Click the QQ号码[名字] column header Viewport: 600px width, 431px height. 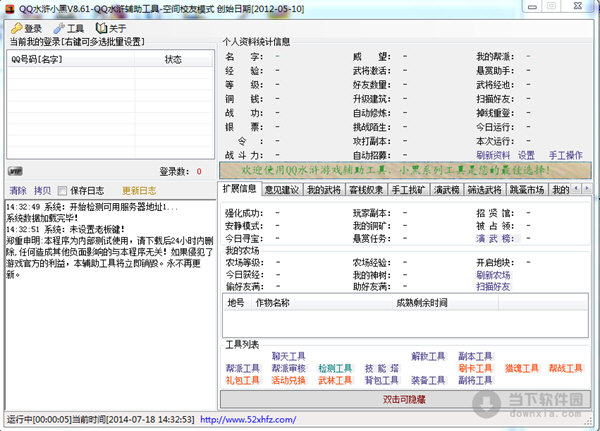(x=71, y=59)
